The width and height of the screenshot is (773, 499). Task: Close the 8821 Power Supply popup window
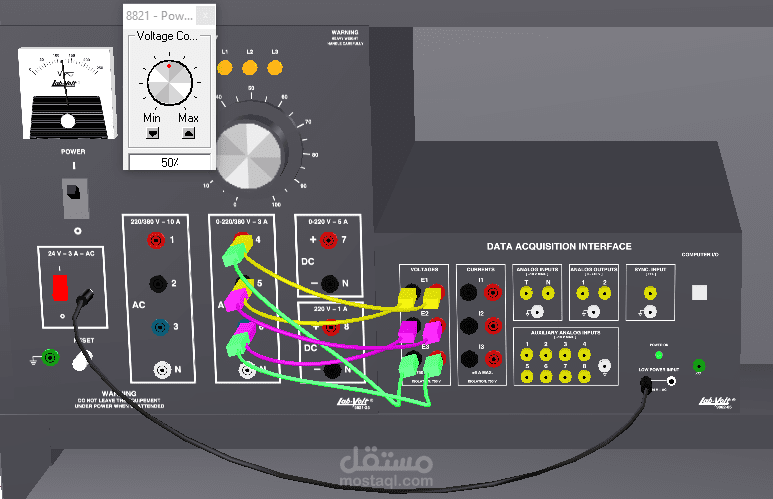206,16
